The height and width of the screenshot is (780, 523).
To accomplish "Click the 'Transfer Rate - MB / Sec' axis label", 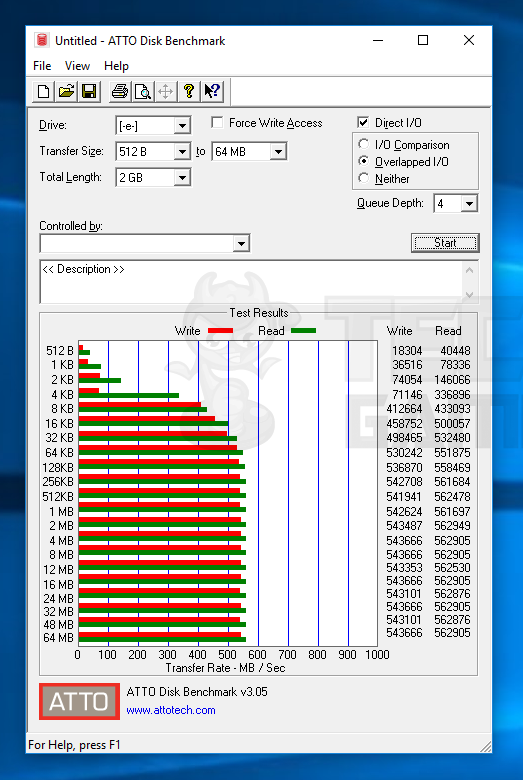I will 225,668.
